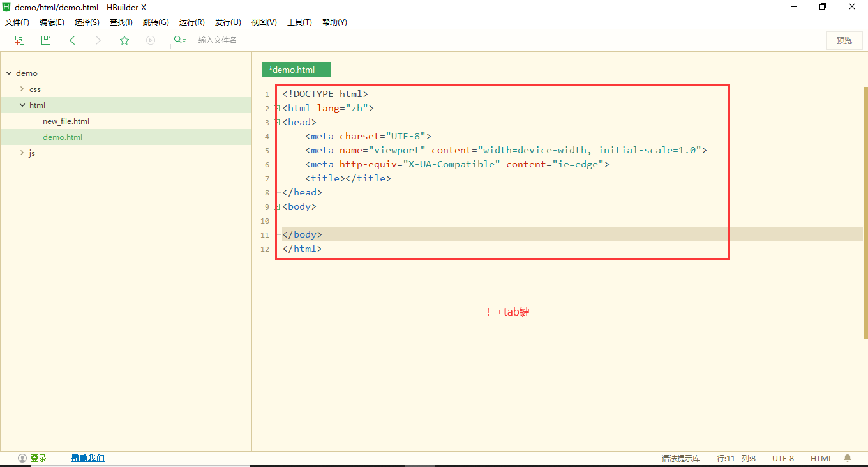Click the content="ie=edge" text on line 6
The image size is (868, 467).
point(555,165)
